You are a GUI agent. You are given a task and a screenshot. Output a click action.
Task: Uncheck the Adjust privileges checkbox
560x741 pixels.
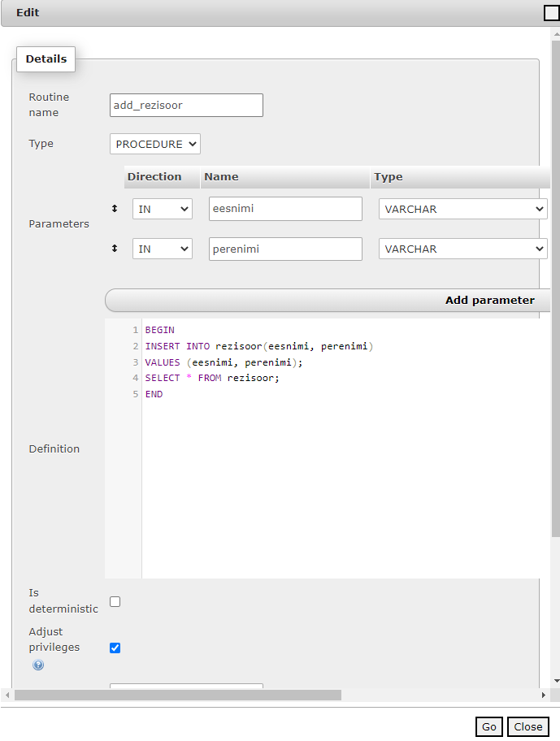click(115, 648)
